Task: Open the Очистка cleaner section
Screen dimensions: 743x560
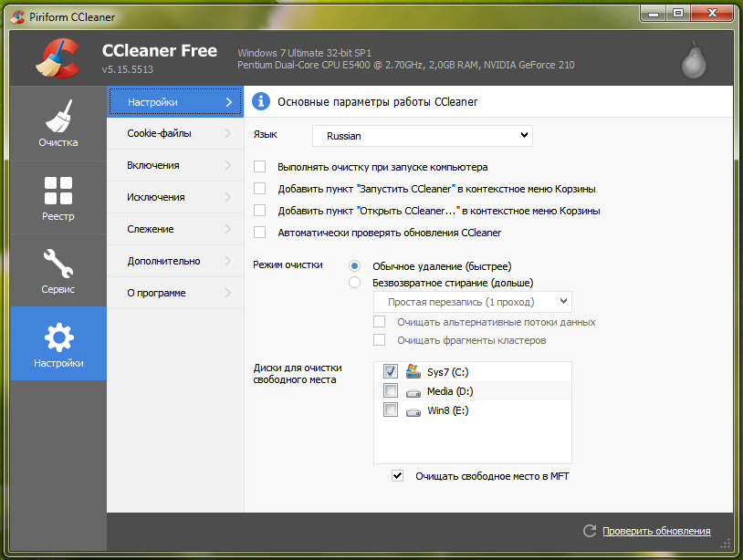Action: coord(58,123)
